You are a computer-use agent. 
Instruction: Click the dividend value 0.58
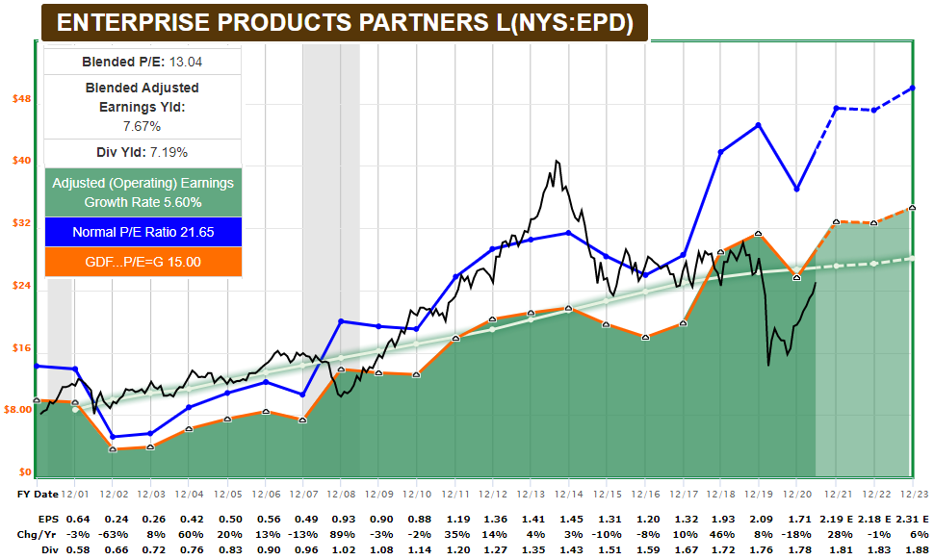tap(77, 549)
